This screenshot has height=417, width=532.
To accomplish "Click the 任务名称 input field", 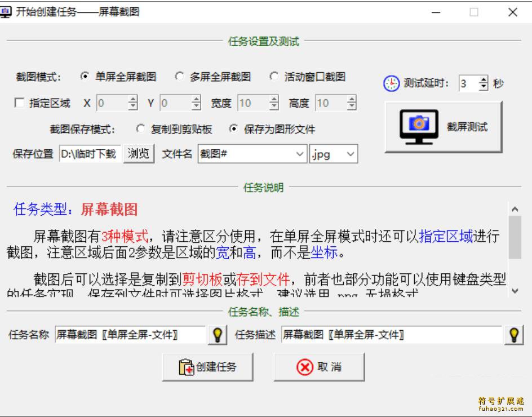I will click(x=130, y=335).
